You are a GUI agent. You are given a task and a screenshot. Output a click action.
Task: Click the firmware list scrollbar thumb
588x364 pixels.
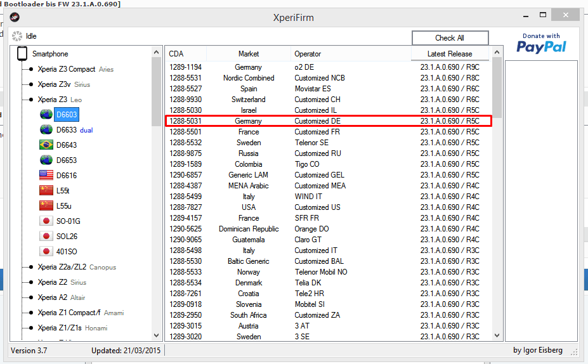pos(497,88)
